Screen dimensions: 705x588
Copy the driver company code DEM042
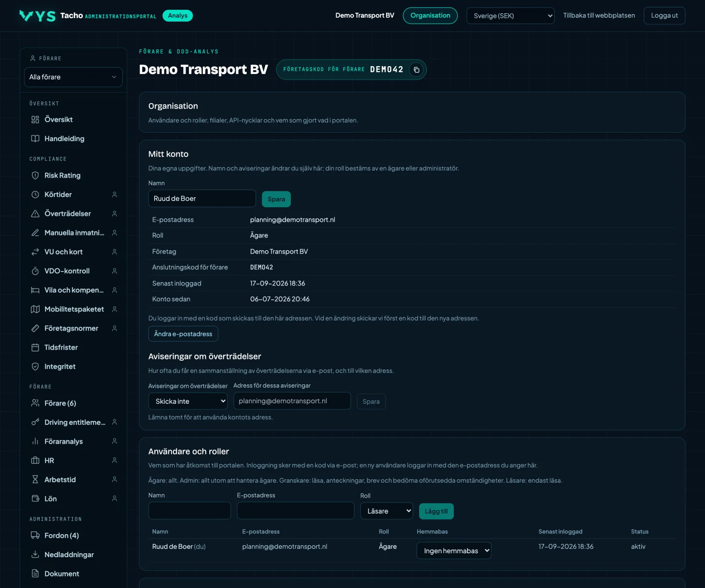[x=416, y=70]
